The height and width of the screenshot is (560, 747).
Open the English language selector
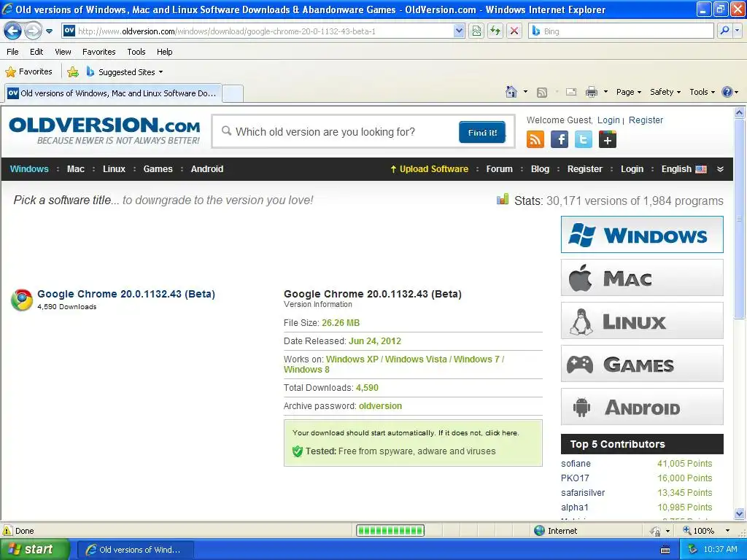pos(684,169)
